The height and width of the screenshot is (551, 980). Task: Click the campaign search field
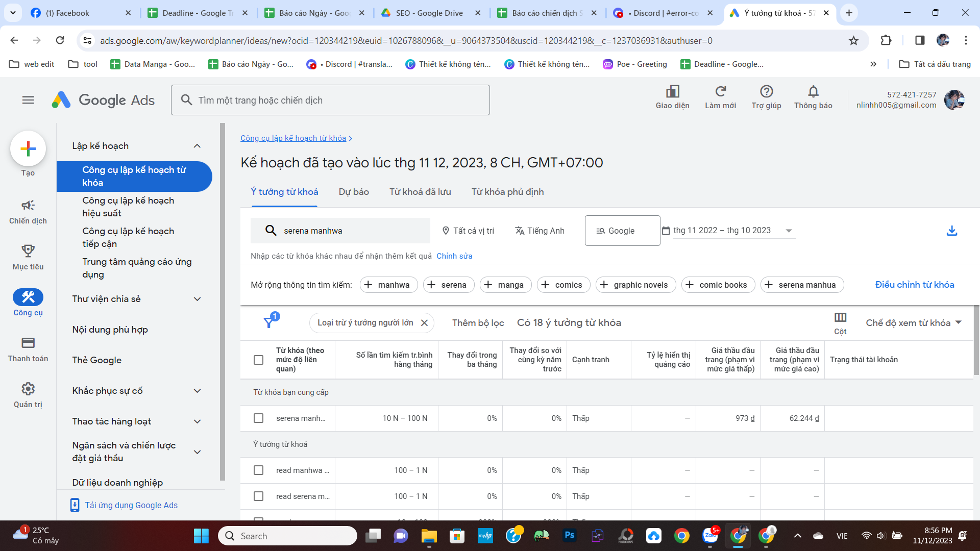tap(330, 100)
